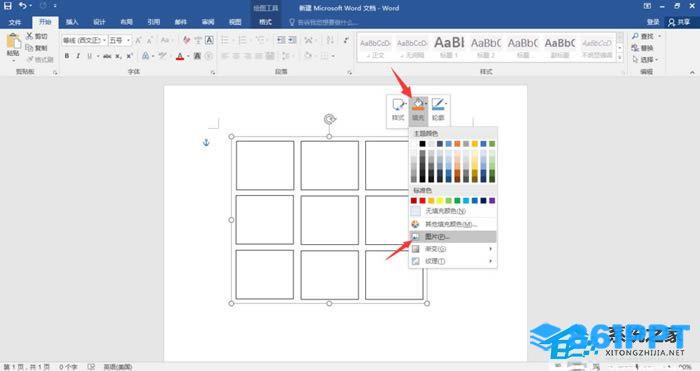Screen dimensions: 700x371
Task: Click the Strikethrough abc icon
Action: (107, 56)
